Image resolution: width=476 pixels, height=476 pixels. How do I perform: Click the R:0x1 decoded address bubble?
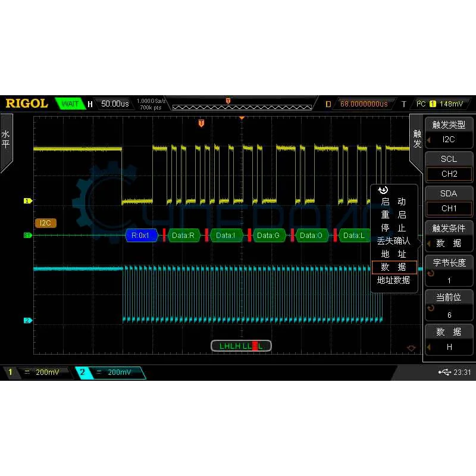[x=142, y=236]
